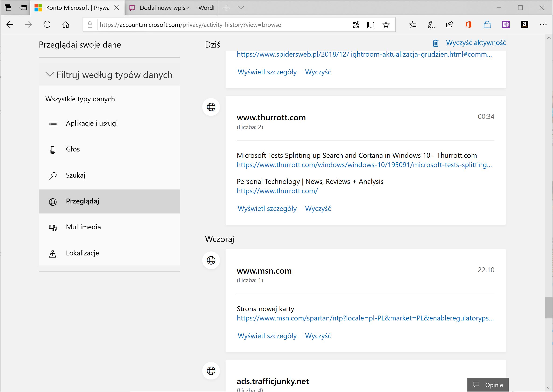Click Wyświetl szczegóły for thurrott.com
Viewport: 553px width, 392px height.
coord(267,209)
